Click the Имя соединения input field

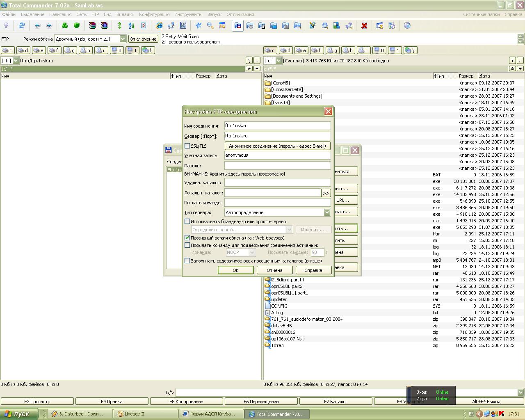(x=277, y=126)
